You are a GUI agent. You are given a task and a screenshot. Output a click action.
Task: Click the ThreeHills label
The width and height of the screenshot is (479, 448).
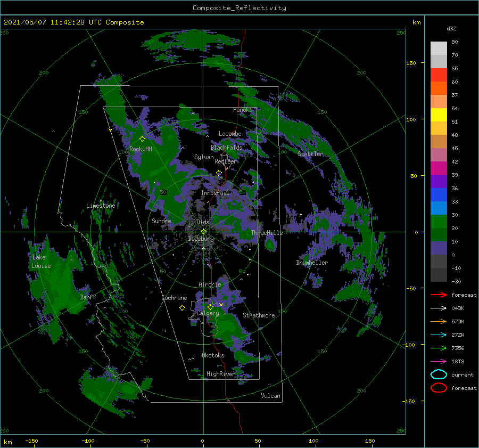point(267,233)
